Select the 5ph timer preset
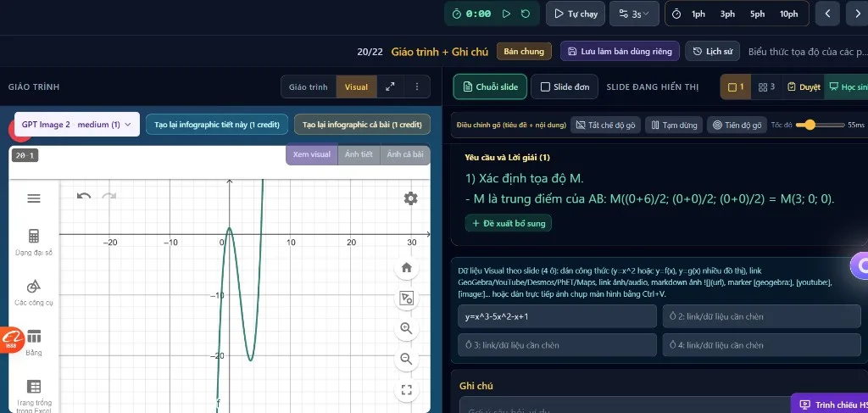The height and width of the screenshot is (413, 868). (757, 14)
